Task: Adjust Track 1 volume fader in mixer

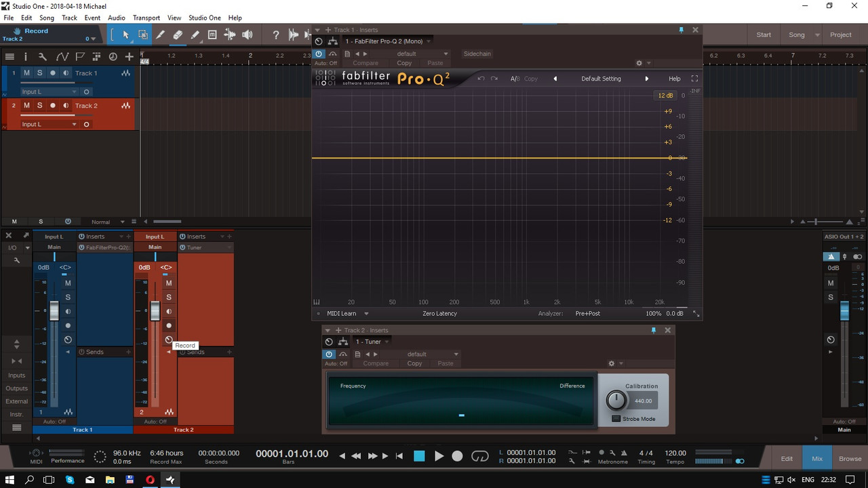Action: [x=54, y=310]
